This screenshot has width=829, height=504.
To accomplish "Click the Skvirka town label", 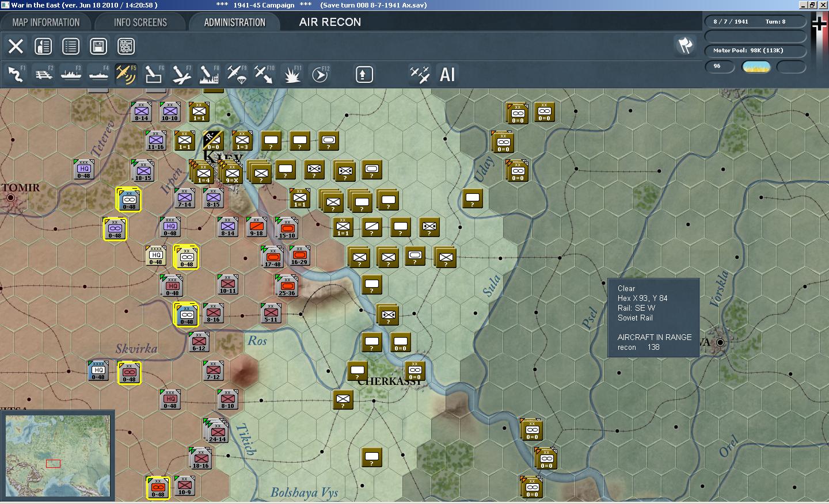I will tap(136, 349).
